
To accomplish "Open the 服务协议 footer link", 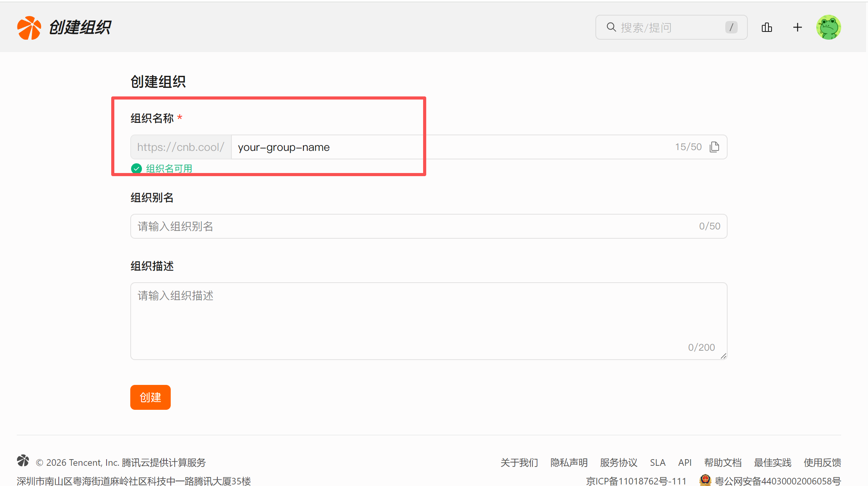I will click(x=618, y=463).
